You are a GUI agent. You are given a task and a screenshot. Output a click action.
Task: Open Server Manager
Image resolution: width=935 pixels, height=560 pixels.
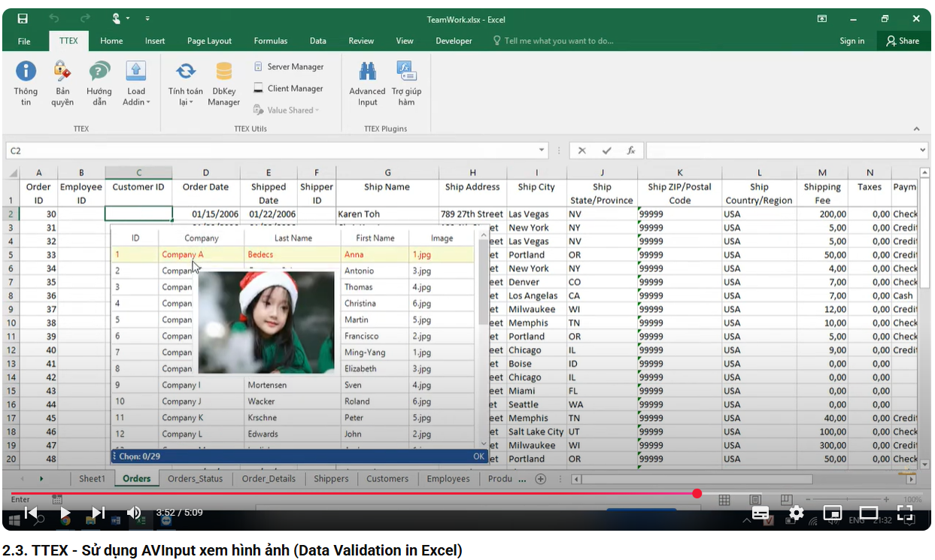pyautogui.click(x=288, y=67)
